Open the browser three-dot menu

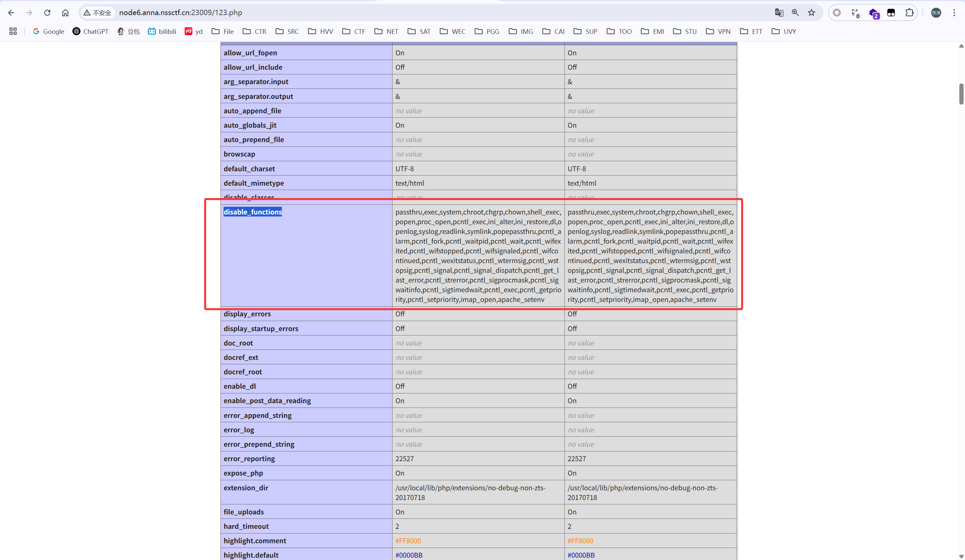point(954,13)
